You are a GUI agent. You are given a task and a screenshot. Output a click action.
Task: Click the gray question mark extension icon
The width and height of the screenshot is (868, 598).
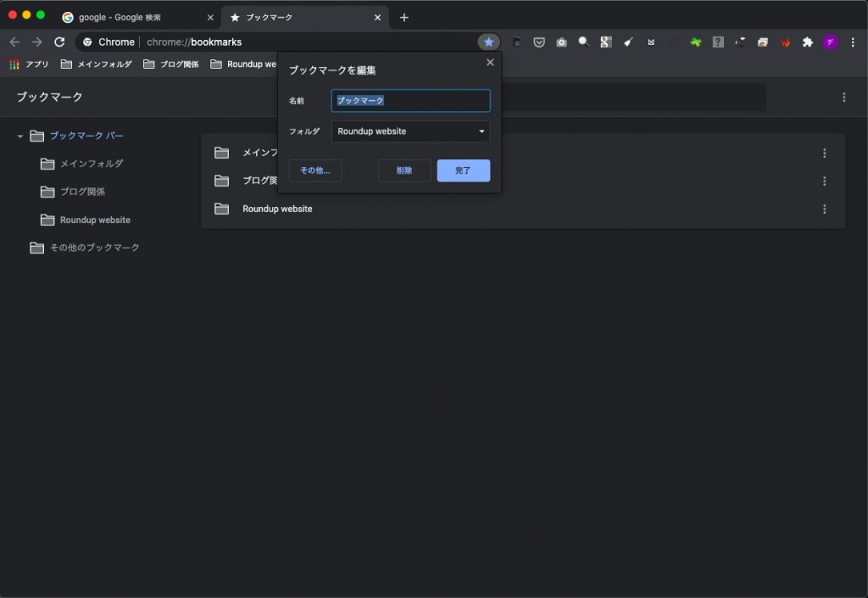click(x=718, y=42)
